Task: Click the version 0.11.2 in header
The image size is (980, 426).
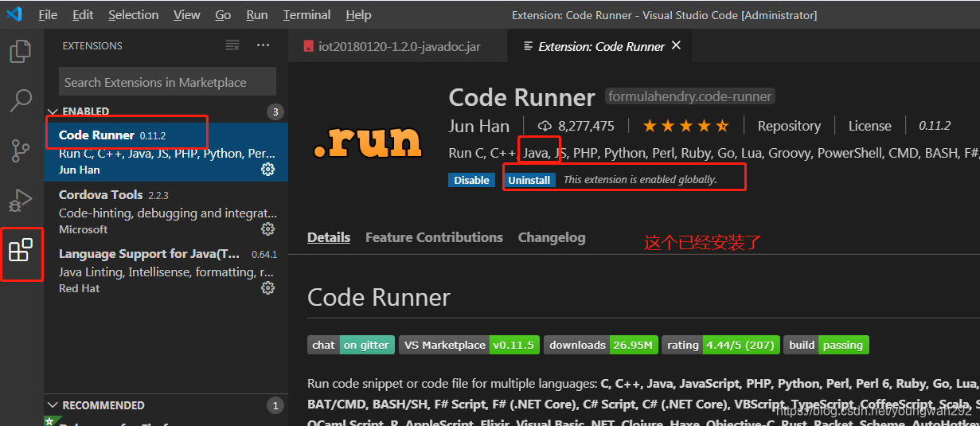Action: [935, 126]
